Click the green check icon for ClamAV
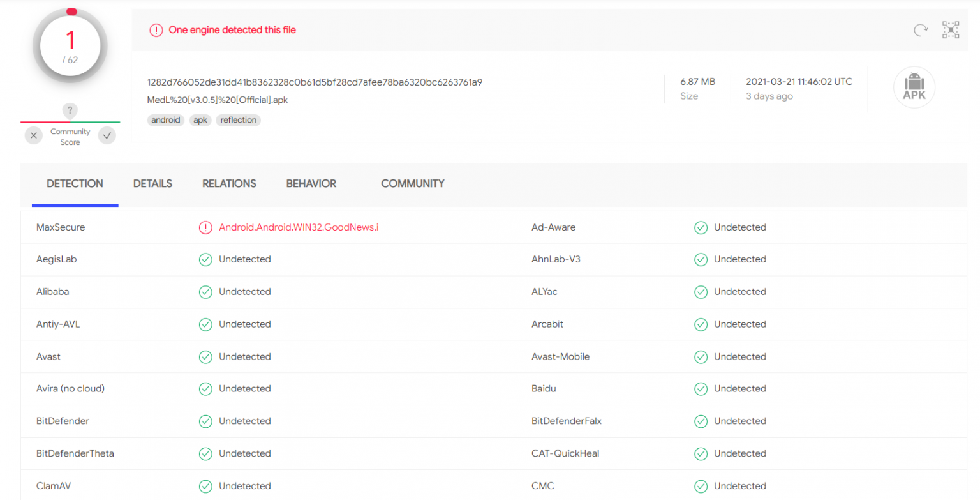 [205, 486]
